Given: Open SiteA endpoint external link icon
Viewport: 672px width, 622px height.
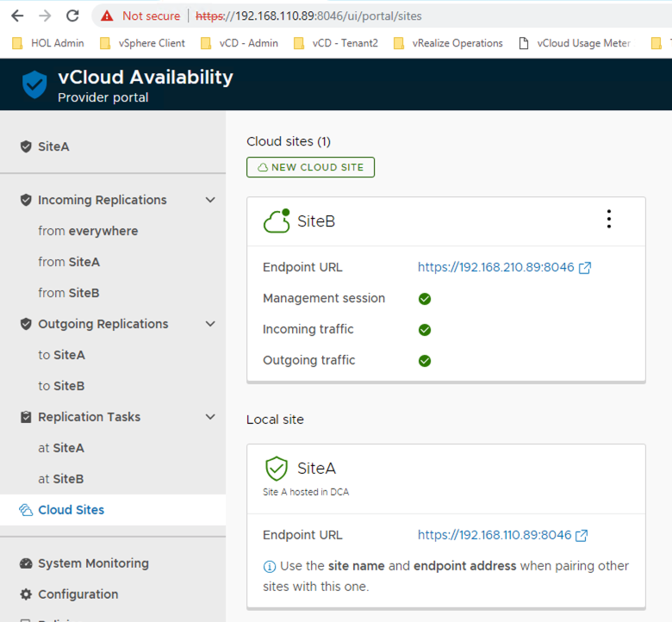Looking at the screenshot, I should tap(582, 536).
